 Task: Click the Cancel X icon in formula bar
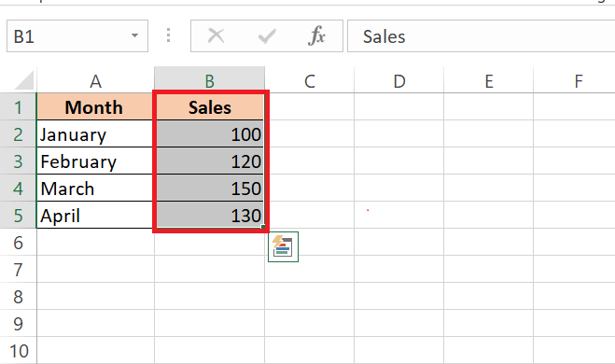[217, 36]
